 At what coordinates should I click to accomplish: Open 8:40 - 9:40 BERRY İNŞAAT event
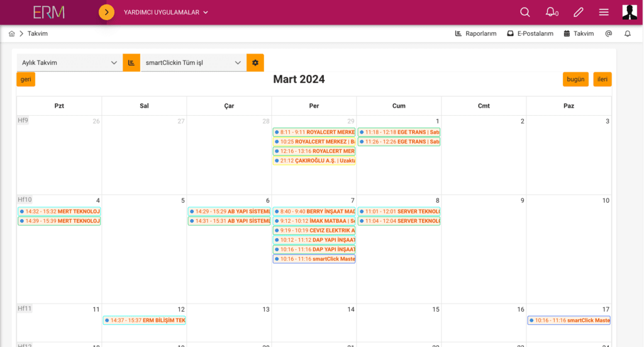click(314, 212)
